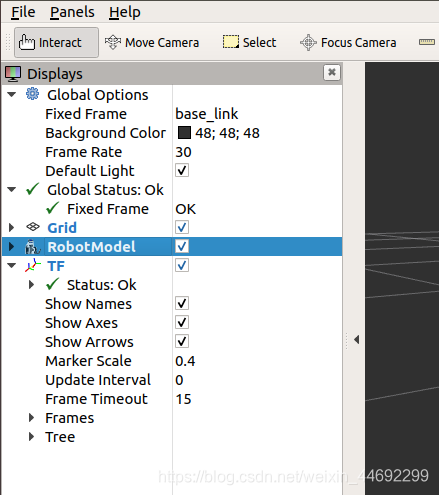Click the Global Status: Ok label
The width and height of the screenshot is (439, 495).
click(105, 190)
